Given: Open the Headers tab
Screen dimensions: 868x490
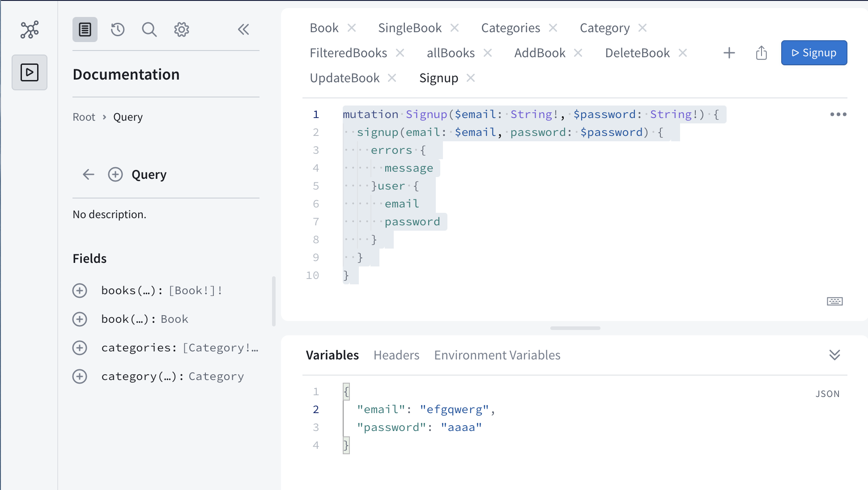Looking at the screenshot, I should click(x=396, y=355).
